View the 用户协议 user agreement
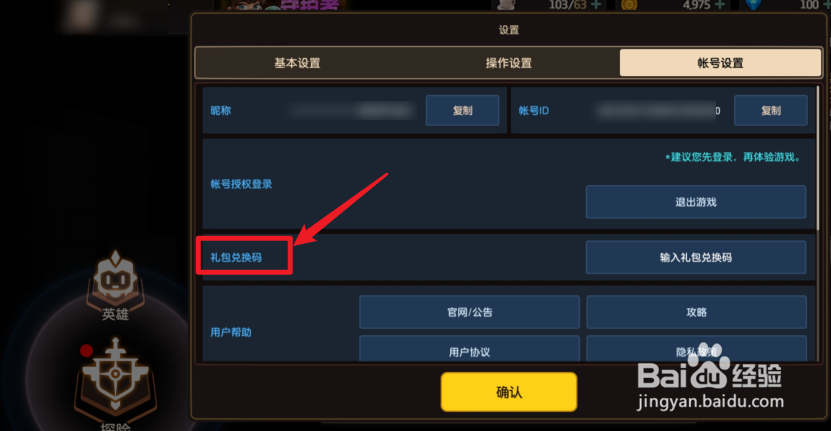This screenshot has height=431, width=831. click(470, 349)
